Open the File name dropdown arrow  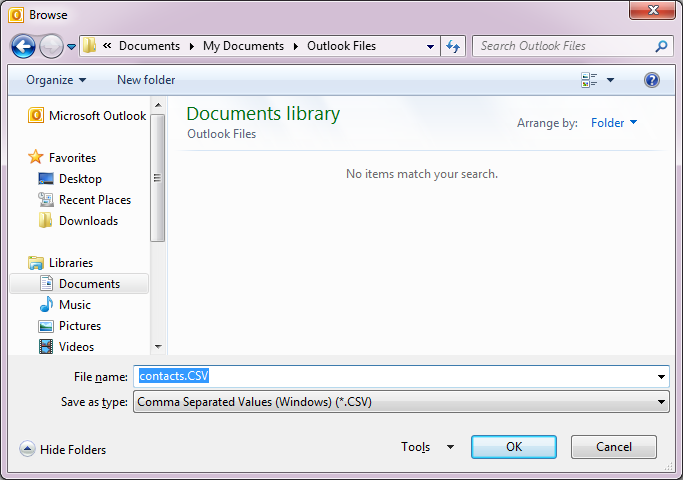tap(661, 377)
